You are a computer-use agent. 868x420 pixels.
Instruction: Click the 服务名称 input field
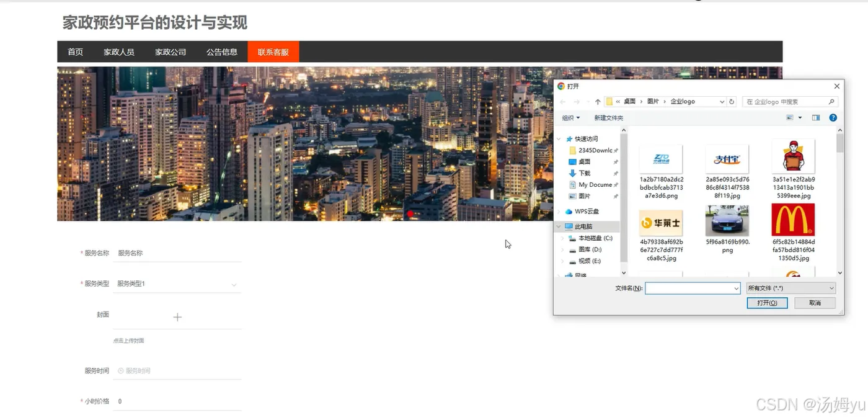177,253
